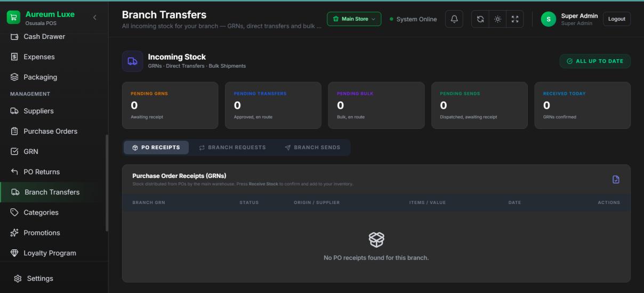Screen dimensions: 644x293
Task: Click the Incoming Stock truck icon
Action: [132, 61]
